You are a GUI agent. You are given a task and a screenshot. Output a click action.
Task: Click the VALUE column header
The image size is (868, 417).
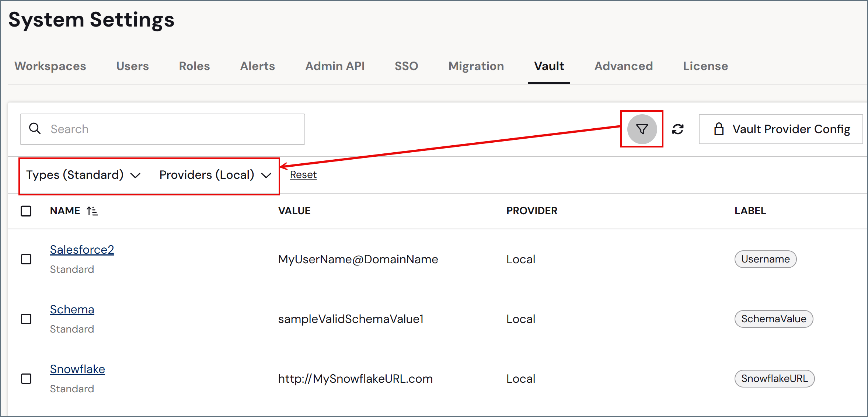point(294,211)
